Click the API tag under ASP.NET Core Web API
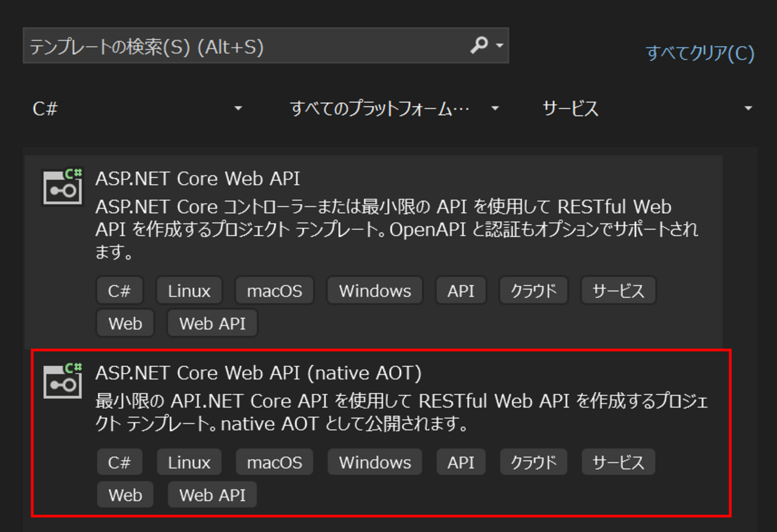 pyautogui.click(x=461, y=291)
